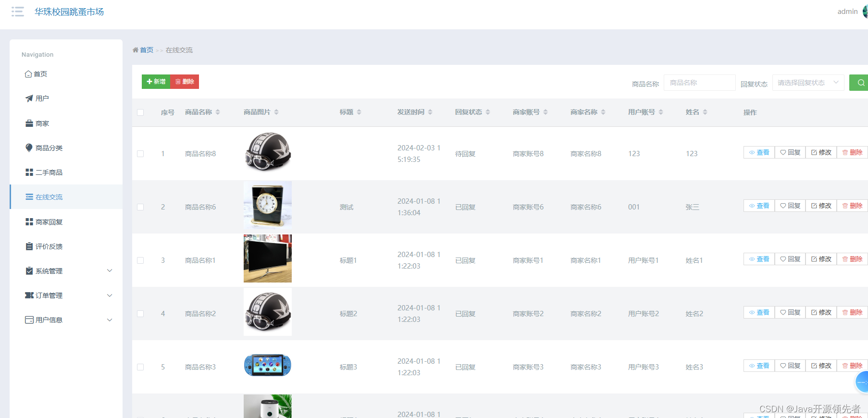Screen dimensions: 868x418
Task: Check the row 2 商品名称6 checkbox
Action: [140, 207]
